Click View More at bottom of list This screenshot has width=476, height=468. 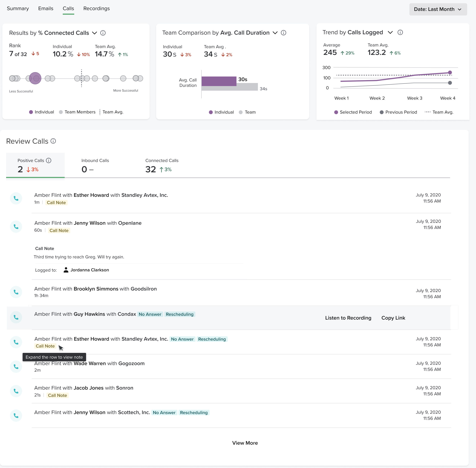pos(245,443)
